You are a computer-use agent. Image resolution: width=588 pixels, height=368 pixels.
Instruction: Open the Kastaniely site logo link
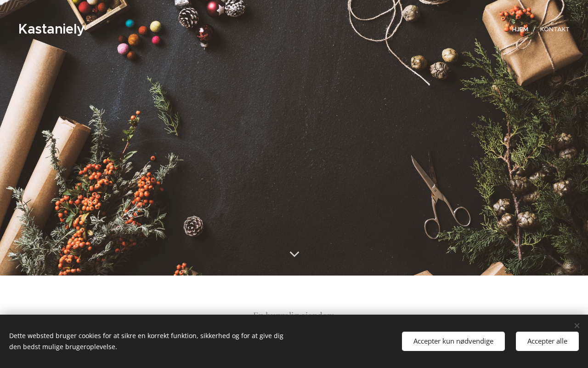click(51, 29)
